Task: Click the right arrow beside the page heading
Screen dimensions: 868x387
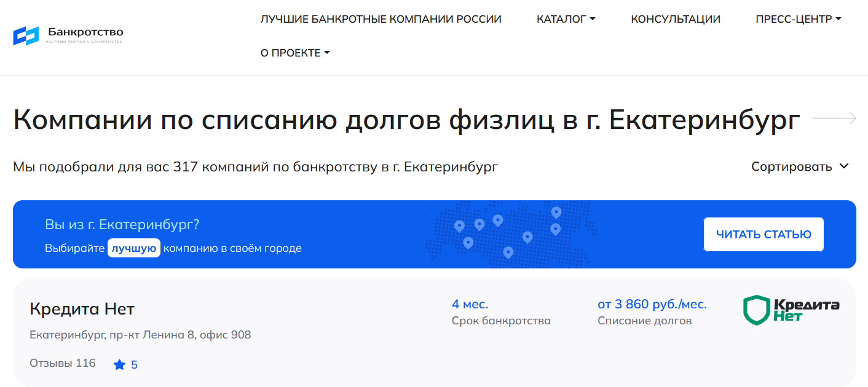Action: [834, 119]
